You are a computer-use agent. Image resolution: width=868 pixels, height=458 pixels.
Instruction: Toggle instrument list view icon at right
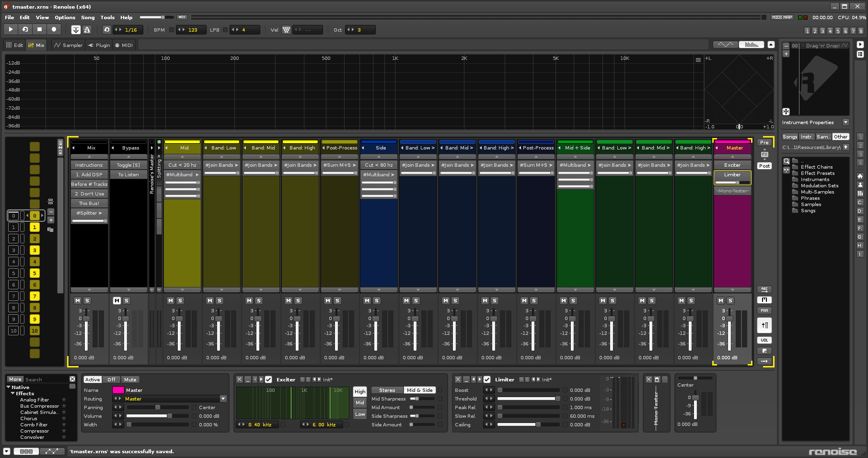click(x=860, y=54)
